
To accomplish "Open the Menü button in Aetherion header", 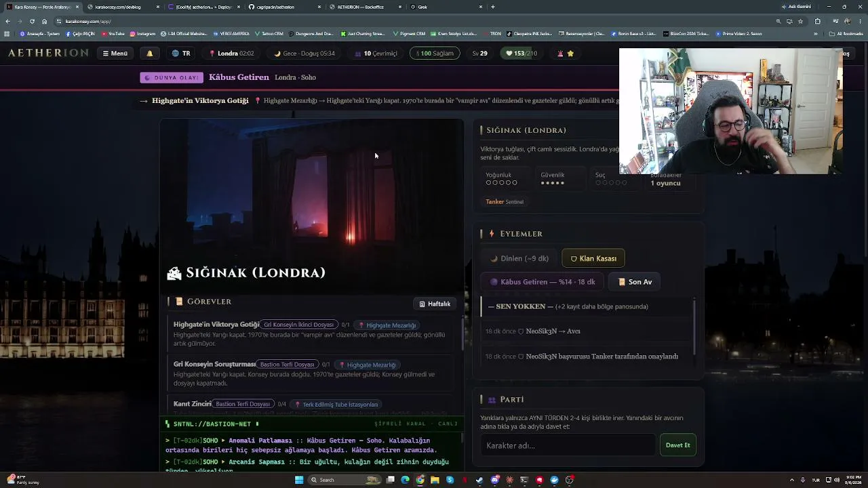I will [115, 54].
